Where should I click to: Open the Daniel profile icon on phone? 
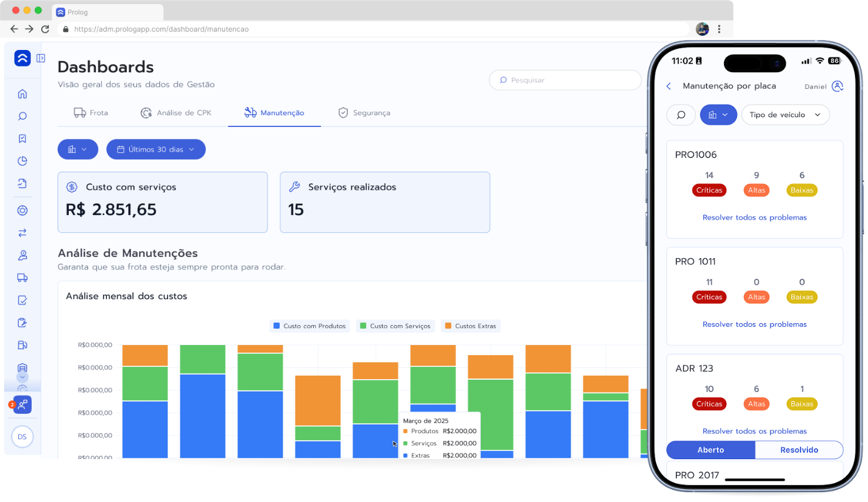click(838, 86)
